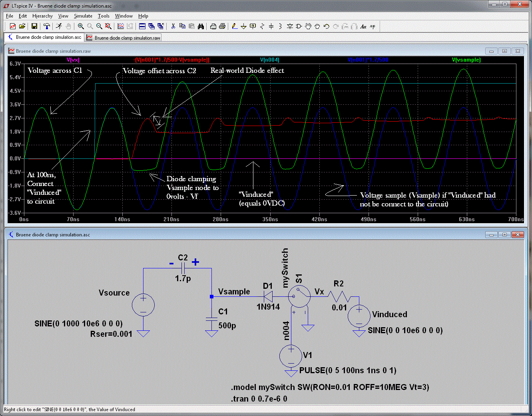The image size is (532, 416).
Task: Click the 'Rser=0.001' text
Action: (x=111, y=334)
